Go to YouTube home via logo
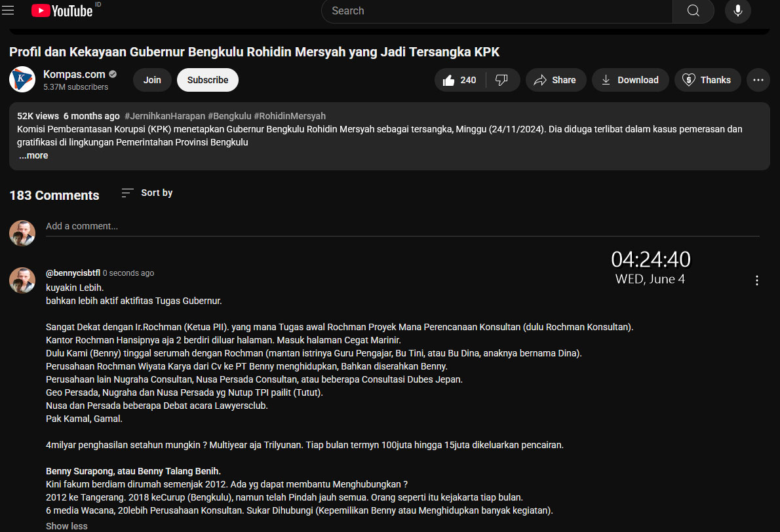 pos(62,10)
